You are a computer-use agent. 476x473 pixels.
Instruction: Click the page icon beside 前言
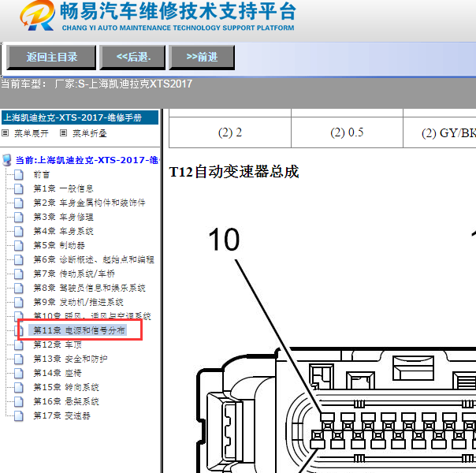pos(18,174)
